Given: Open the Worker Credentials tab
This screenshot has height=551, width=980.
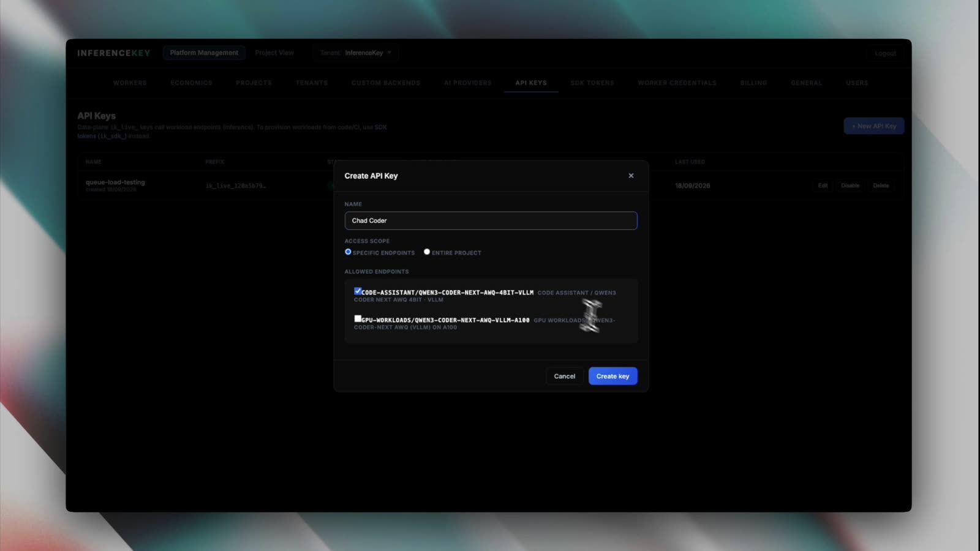Looking at the screenshot, I should pos(677,83).
